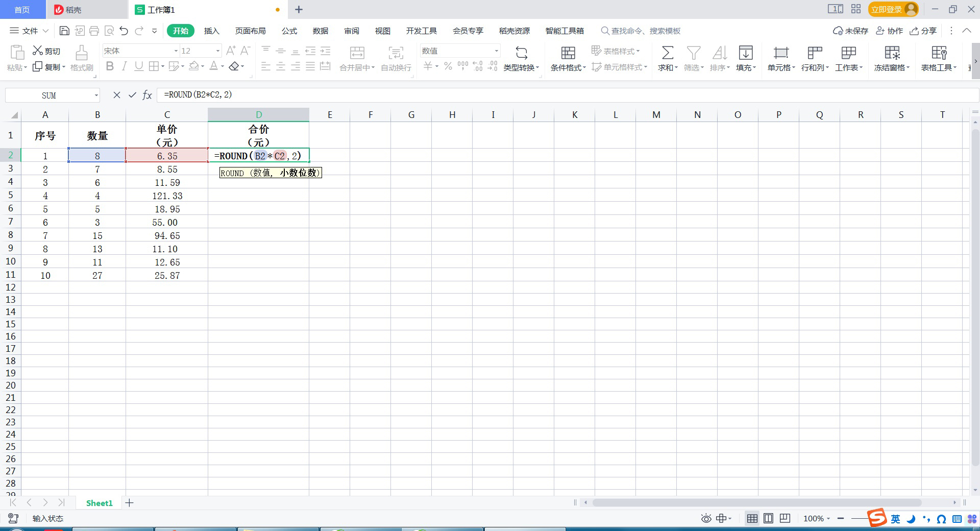The image size is (980, 531).
Task: Toggle bold formatting button
Action: coord(110,66)
